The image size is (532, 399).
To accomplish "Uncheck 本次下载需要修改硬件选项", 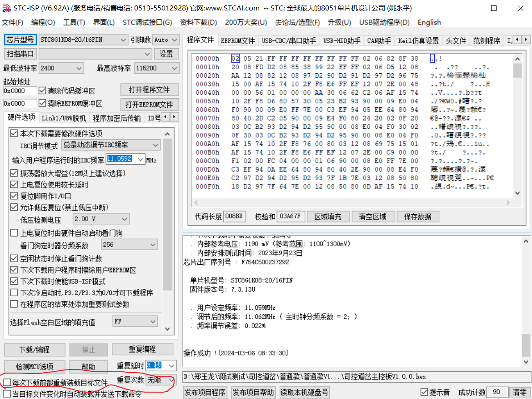I will [x=14, y=133].
